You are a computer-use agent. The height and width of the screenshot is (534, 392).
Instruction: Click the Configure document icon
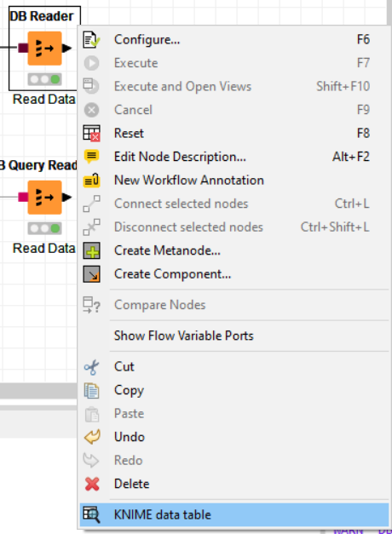pos(91,39)
